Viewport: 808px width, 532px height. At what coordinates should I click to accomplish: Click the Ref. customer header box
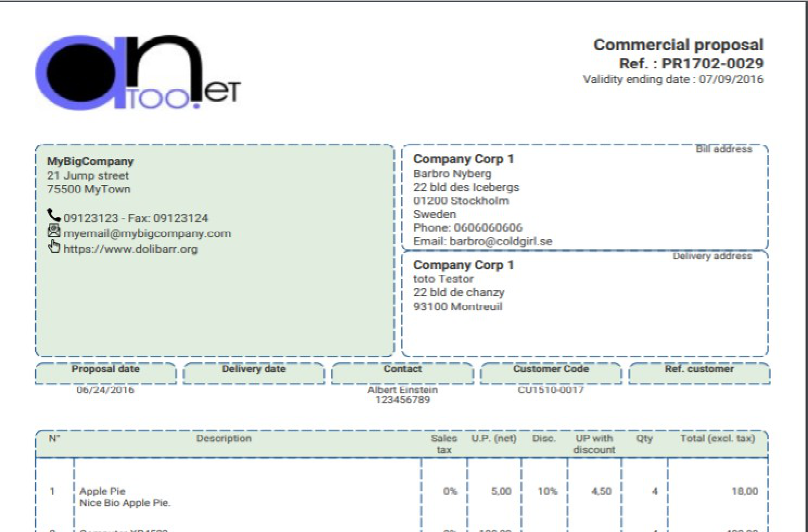click(x=699, y=373)
